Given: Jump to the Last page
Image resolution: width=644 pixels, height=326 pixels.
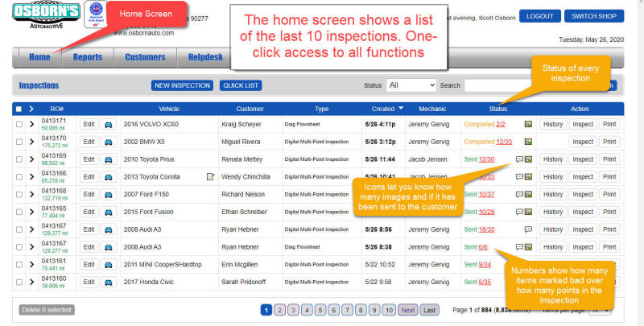Looking at the screenshot, I should coord(429,310).
